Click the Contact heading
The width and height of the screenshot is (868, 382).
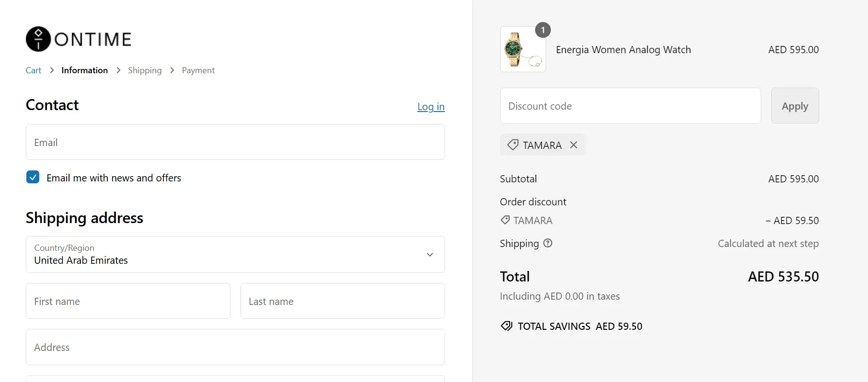52,105
